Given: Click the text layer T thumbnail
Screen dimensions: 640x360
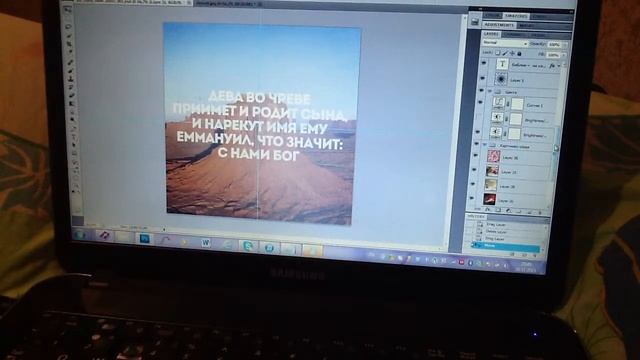Looking at the screenshot, I should (502, 64).
